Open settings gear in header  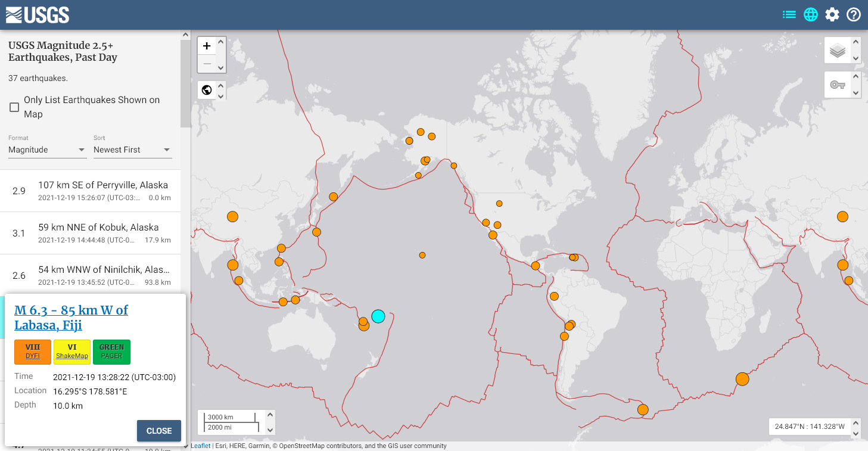point(832,15)
